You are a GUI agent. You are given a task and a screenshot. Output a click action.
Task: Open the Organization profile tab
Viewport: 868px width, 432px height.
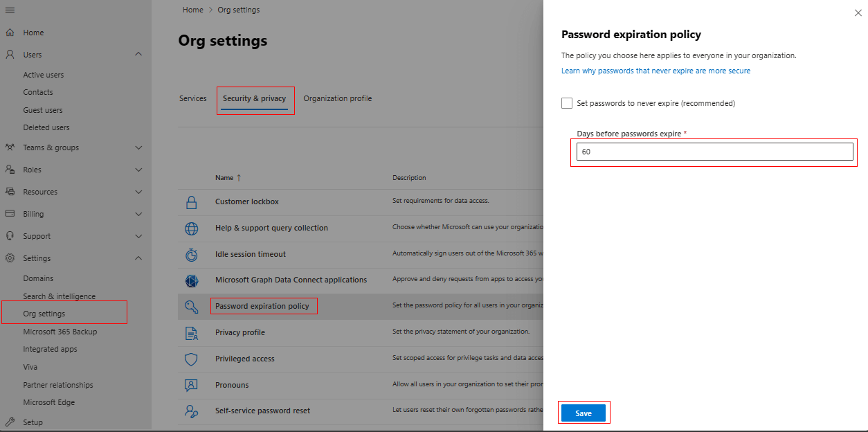tap(338, 98)
